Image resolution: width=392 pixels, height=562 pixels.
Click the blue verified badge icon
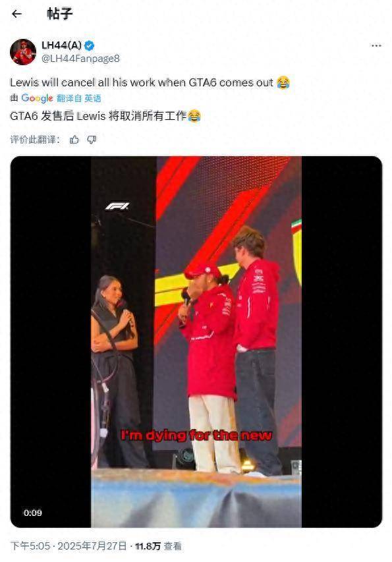click(89, 45)
